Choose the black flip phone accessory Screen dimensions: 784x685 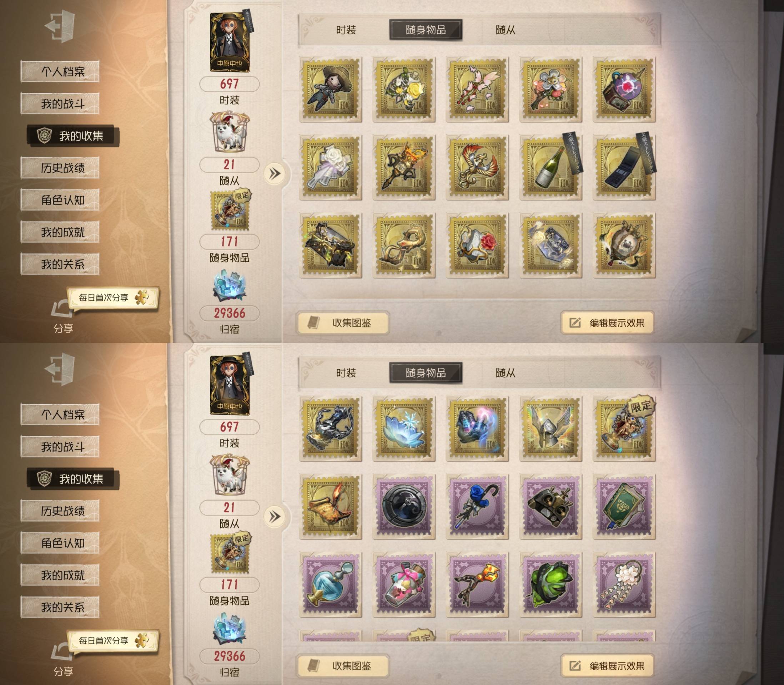coord(624,167)
